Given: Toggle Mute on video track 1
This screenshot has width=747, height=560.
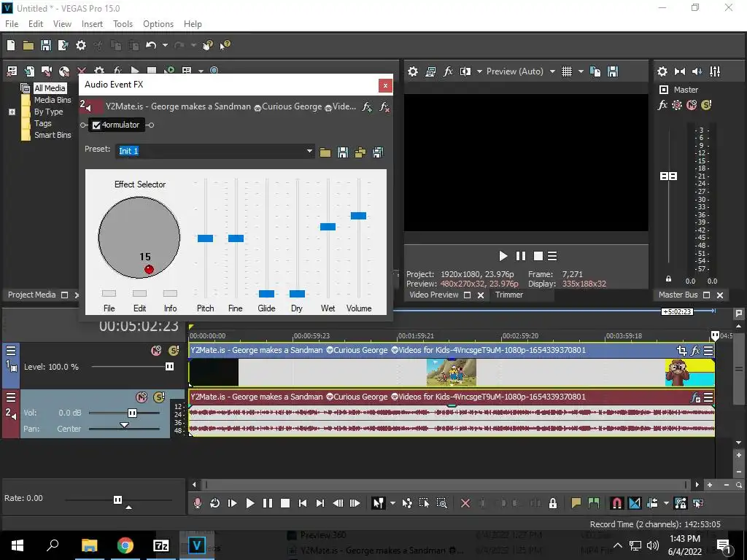Looking at the screenshot, I should 156,351.
